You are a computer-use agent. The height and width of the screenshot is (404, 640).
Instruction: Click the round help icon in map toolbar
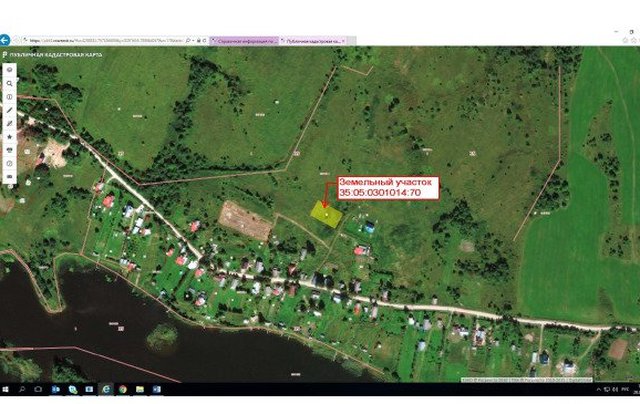tap(9, 163)
